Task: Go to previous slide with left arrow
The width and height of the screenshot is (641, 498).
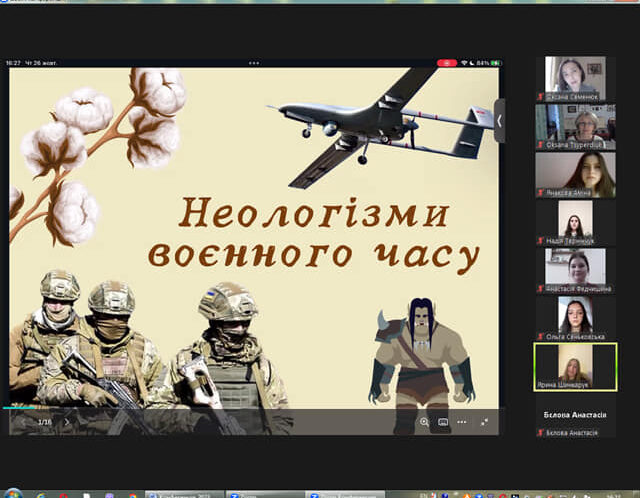Action: coord(23,422)
